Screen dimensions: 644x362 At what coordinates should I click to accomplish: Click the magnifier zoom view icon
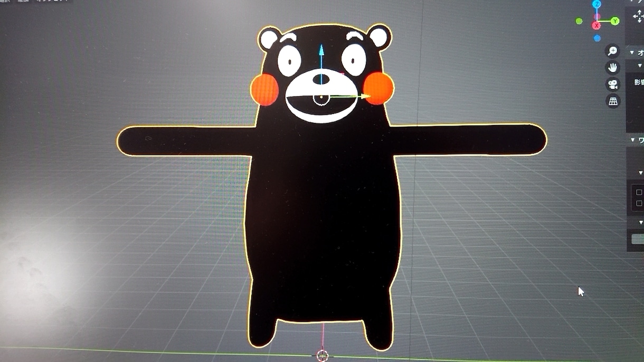[x=613, y=51]
